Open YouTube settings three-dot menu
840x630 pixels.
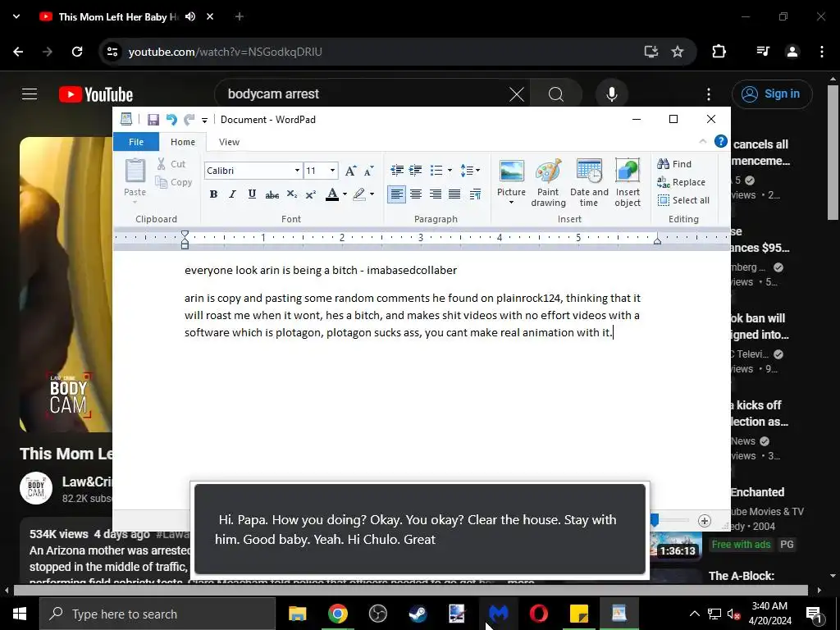click(708, 94)
